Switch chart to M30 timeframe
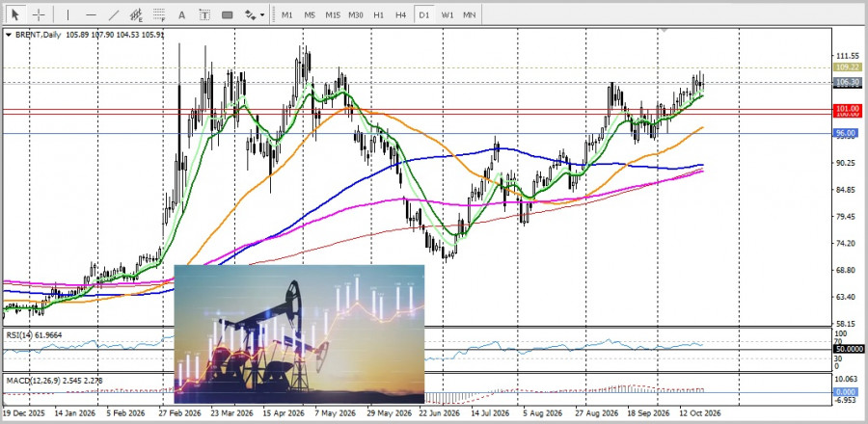868x424 pixels. 355,15
